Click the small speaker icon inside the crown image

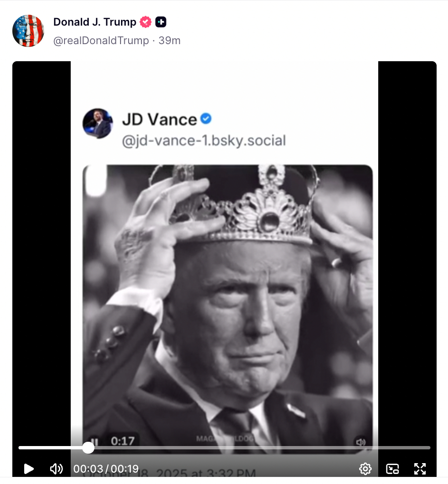point(361,442)
